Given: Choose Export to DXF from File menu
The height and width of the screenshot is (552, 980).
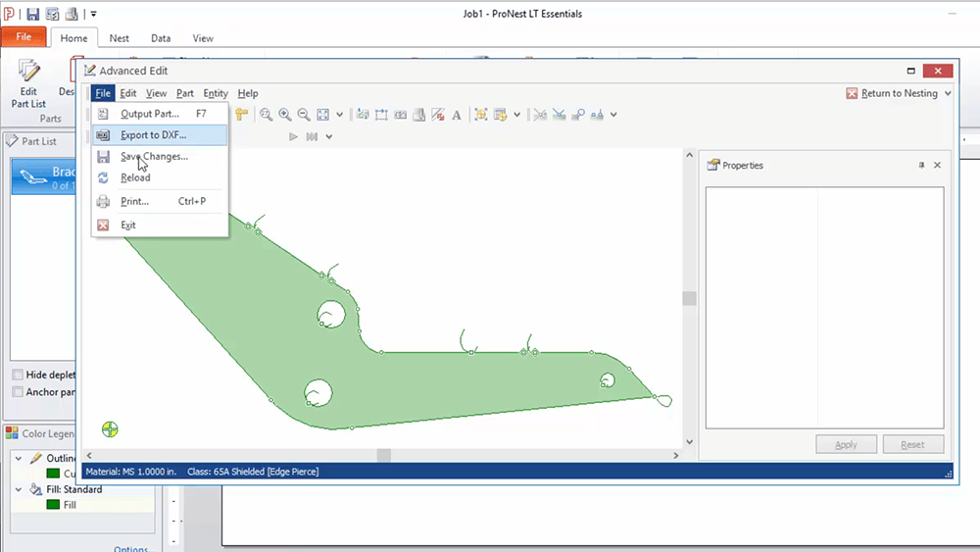Looking at the screenshot, I should (x=153, y=135).
